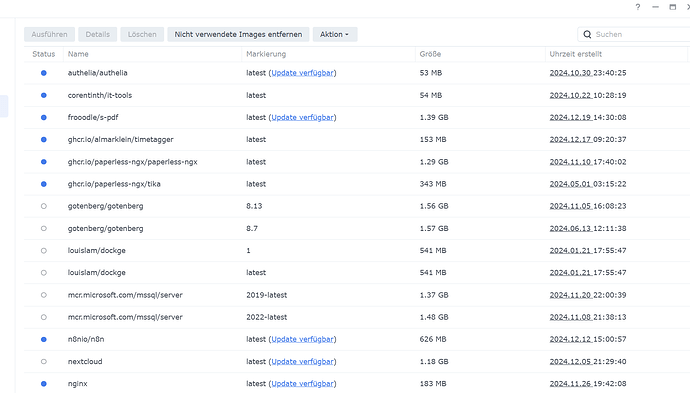Sort by the Größe column header
Image resolution: width=690 pixels, height=393 pixels.
point(430,54)
